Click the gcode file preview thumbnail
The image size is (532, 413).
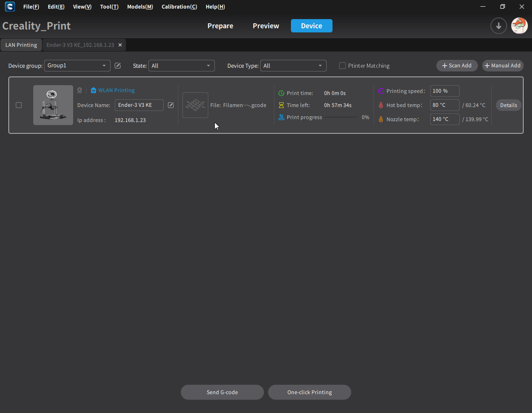tap(195, 105)
